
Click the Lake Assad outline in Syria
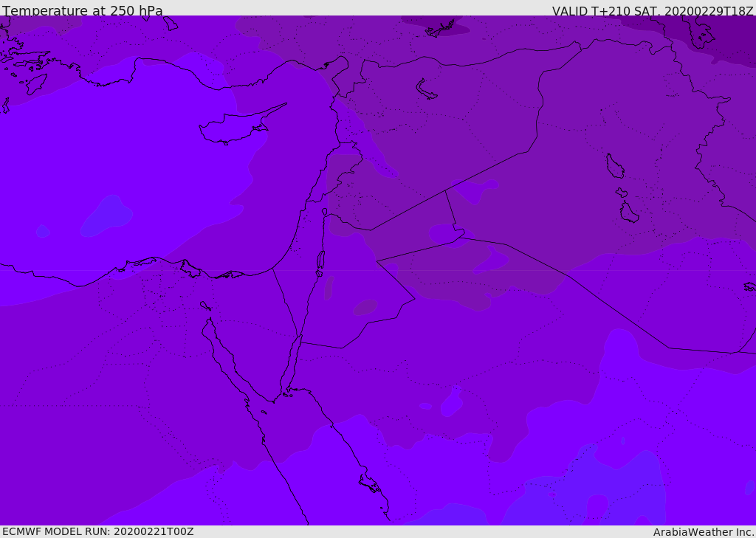pyautogui.click(x=426, y=89)
